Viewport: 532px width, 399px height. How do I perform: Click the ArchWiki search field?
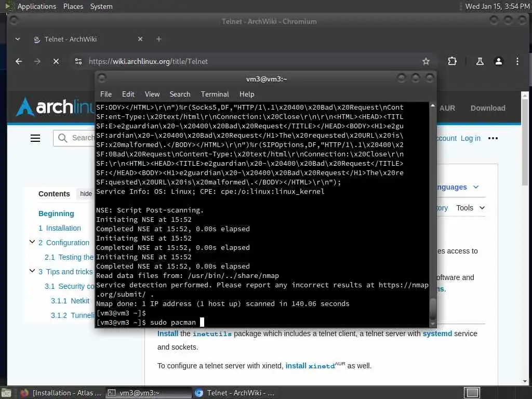pos(74,138)
